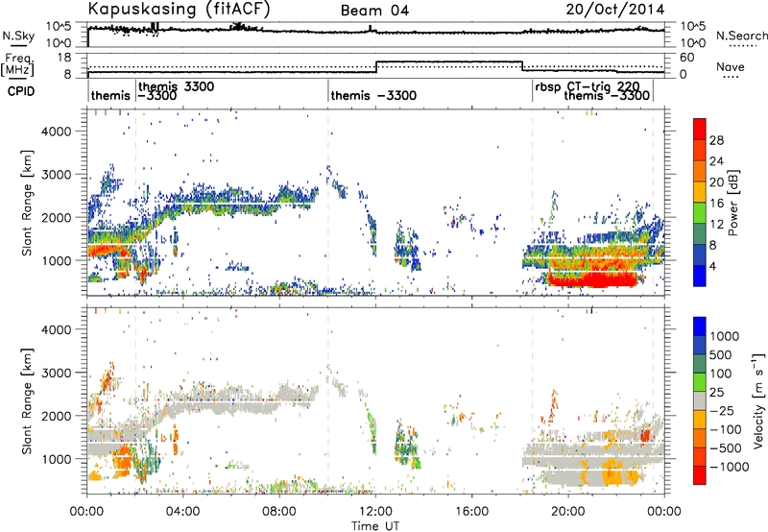Click the dashed CPID change marker at 10:00 UT in the power panel
This screenshot has height=532, width=768.
coord(328,203)
